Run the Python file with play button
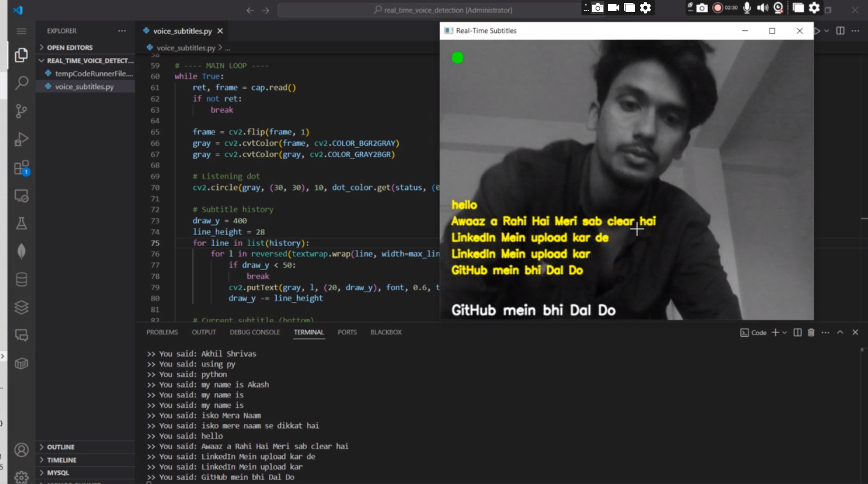This screenshot has height=484, width=868. point(817,31)
